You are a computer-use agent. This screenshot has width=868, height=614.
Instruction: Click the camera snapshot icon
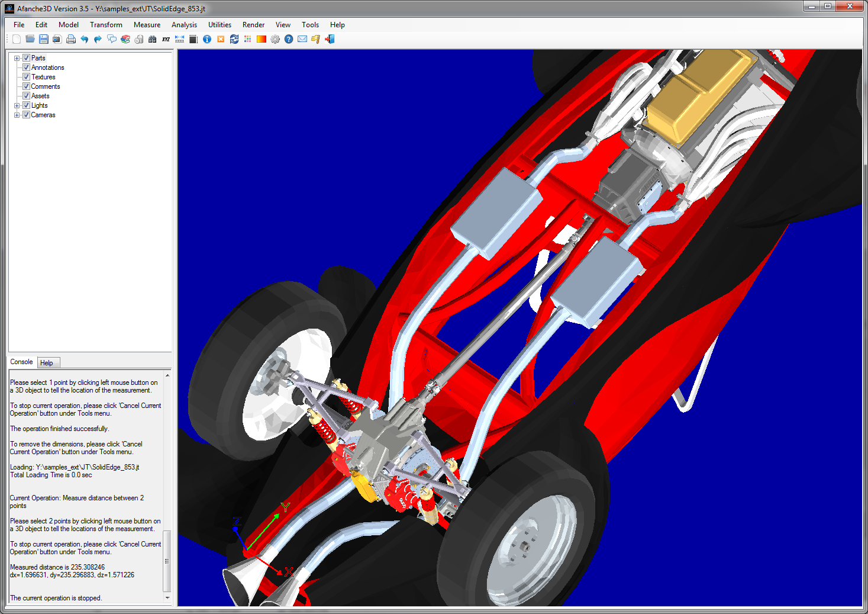[x=57, y=39]
